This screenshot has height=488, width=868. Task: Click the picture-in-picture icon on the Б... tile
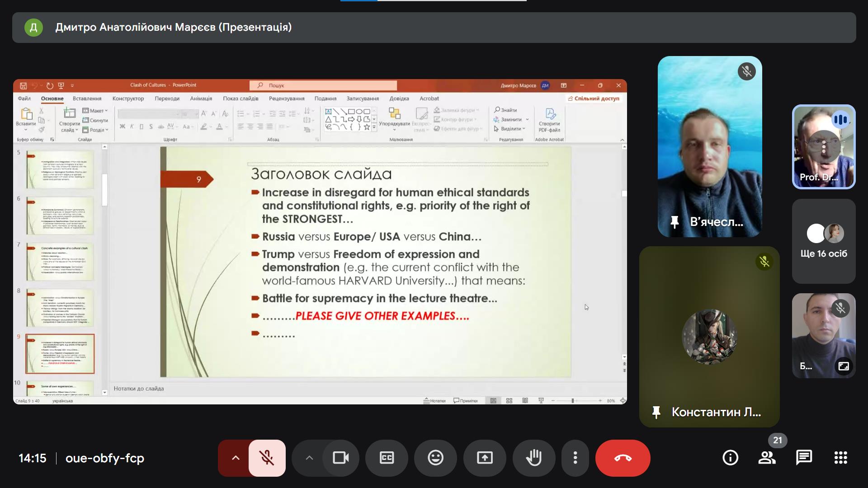coord(844,366)
